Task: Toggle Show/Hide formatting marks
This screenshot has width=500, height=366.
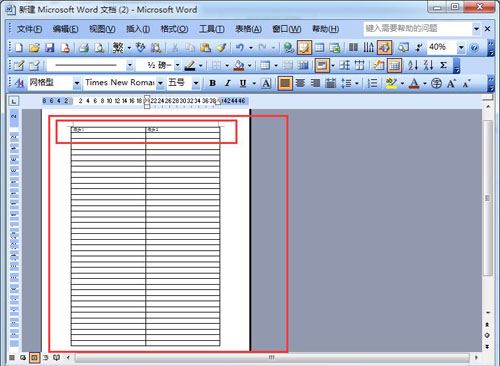Action: [419, 48]
